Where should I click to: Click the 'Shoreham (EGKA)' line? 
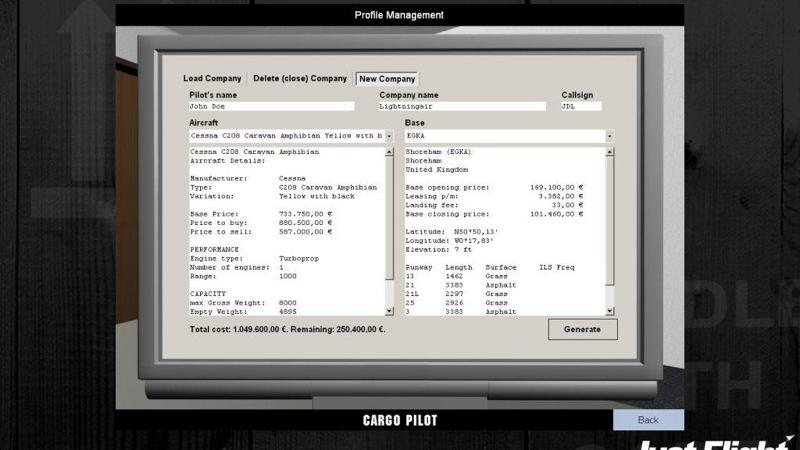pyautogui.click(x=438, y=152)
